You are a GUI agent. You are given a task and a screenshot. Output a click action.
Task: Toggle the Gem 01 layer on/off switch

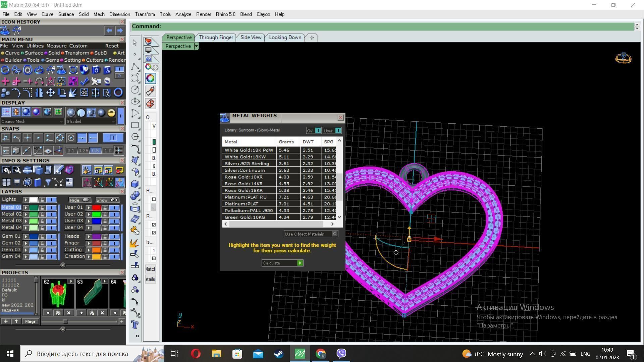[x=51, y=237]
